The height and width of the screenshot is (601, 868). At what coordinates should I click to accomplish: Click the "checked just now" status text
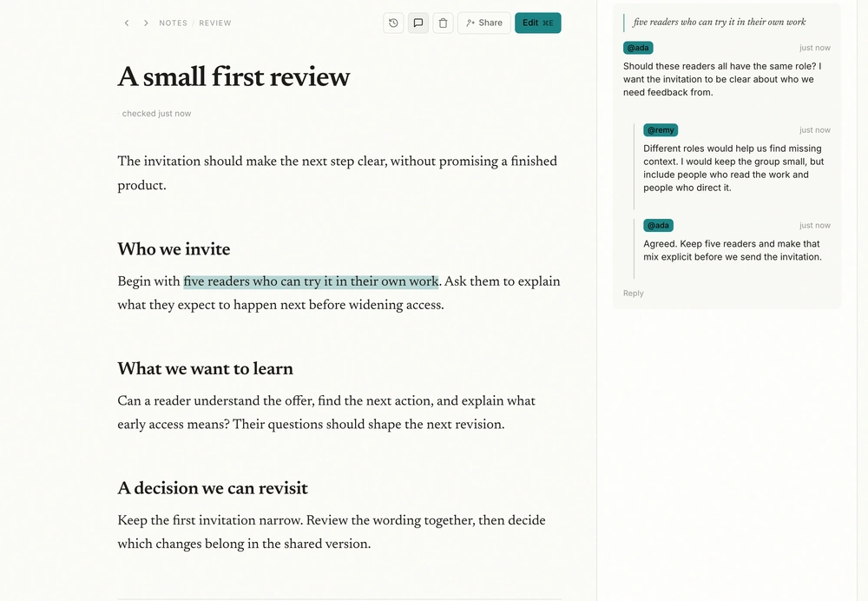pyautogui.click(x=156, y=114)
